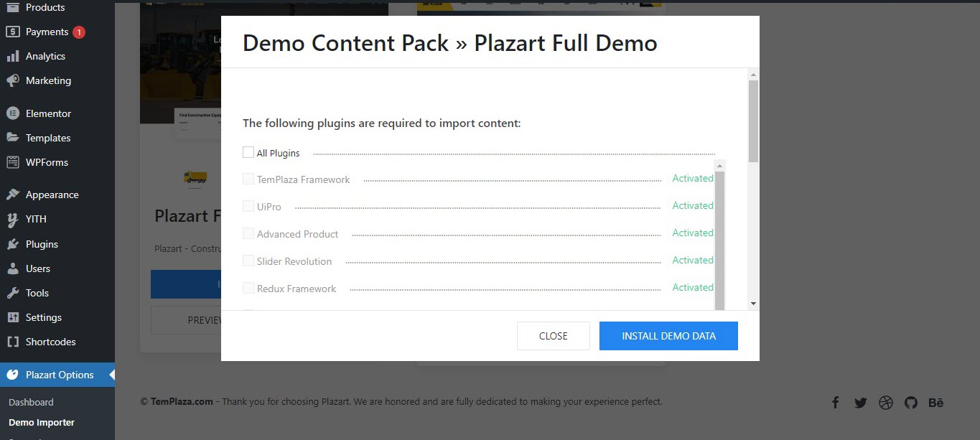Check the All Plugins checkbox
Viewport: 980px width, 440px height.
pyautogui.click(x=248, y=152)
